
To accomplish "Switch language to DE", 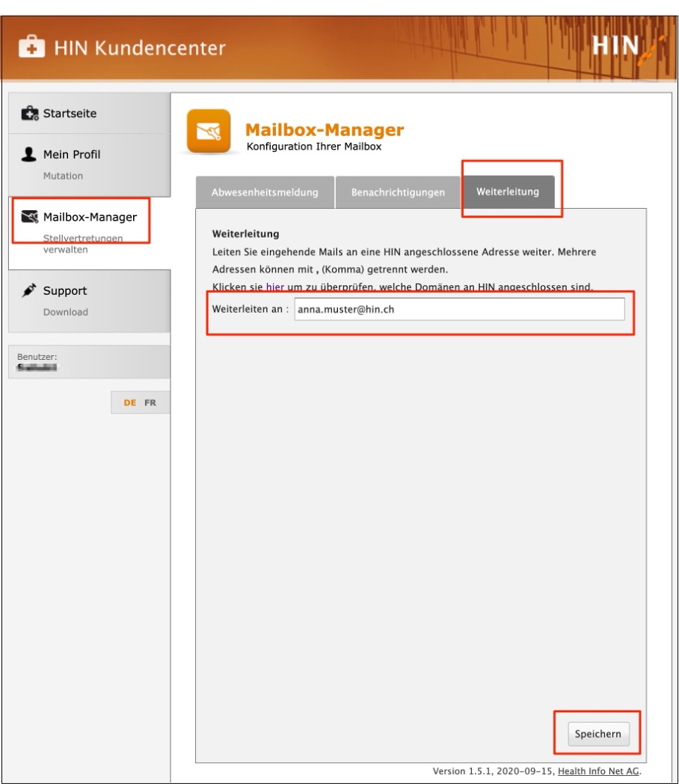I will pos(132,401).
